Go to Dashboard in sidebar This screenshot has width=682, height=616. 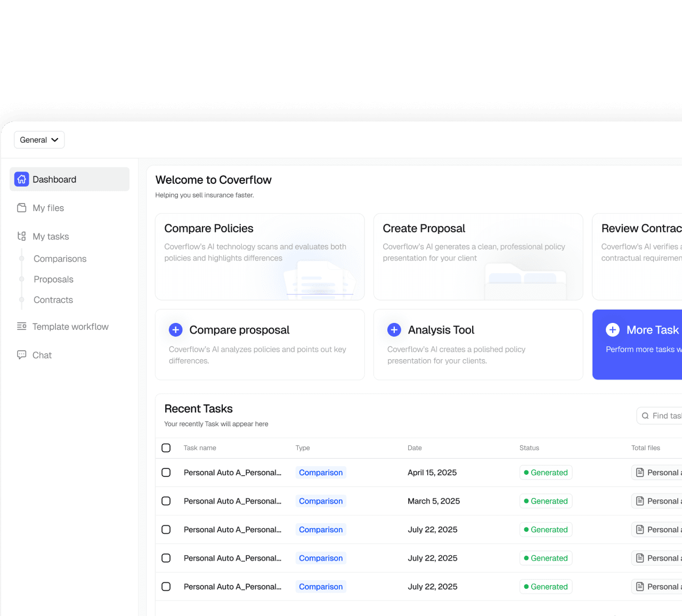point(69,179)
